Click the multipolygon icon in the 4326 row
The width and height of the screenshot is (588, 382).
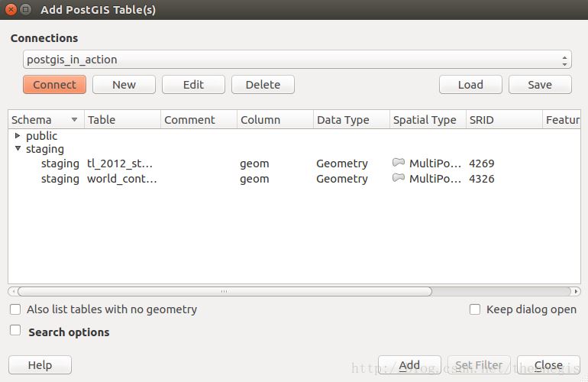coord(399,177)
